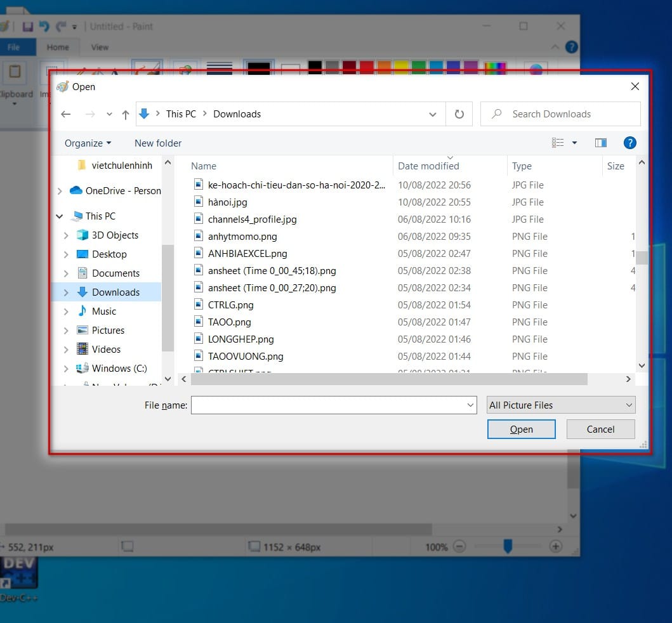Sort files by the Date modified column
This screenshot has width=672, height=623.
coord(428,166)
